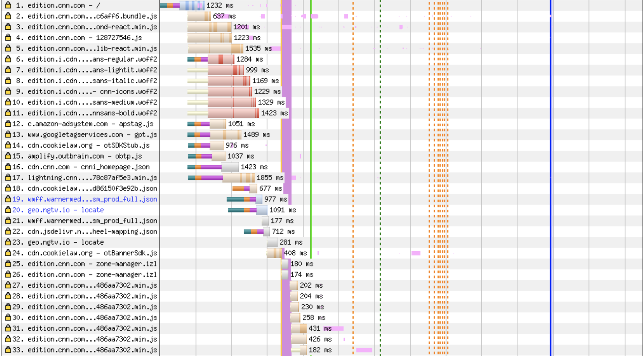
Task: Click the lock icon beside ond-react.min.js request
Action: (8, 27)
